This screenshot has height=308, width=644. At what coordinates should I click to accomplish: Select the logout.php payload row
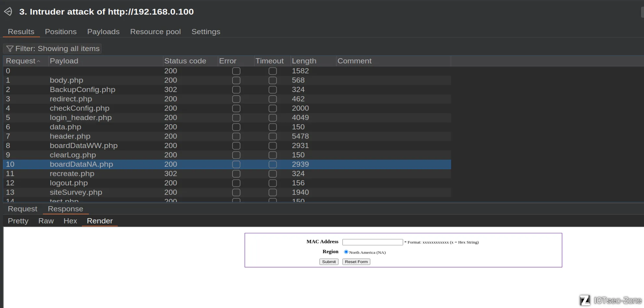[x=227, y=183]
